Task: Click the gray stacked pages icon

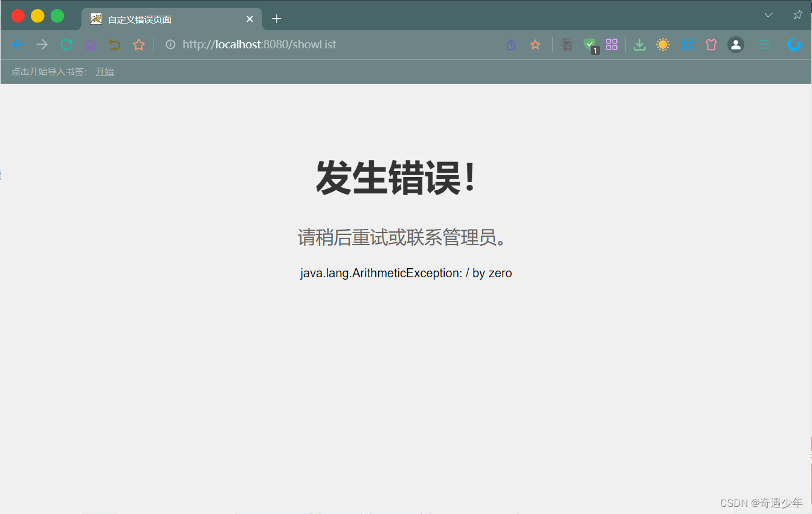Action: coord(567,45)
